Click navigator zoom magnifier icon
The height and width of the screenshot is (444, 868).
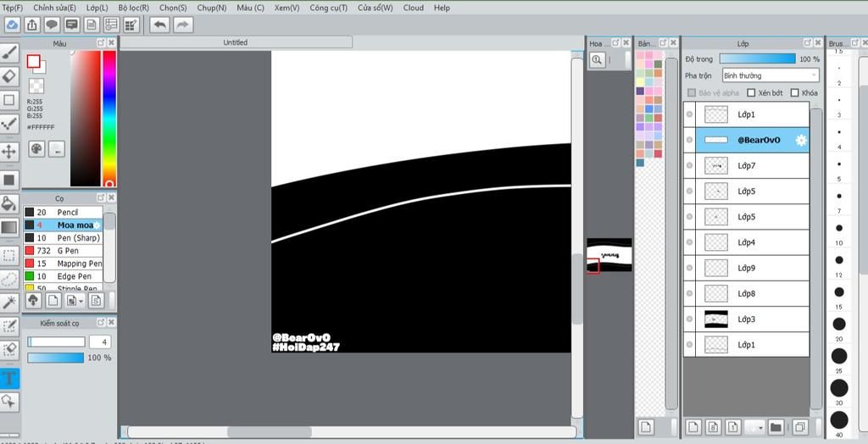coord(597,60)
